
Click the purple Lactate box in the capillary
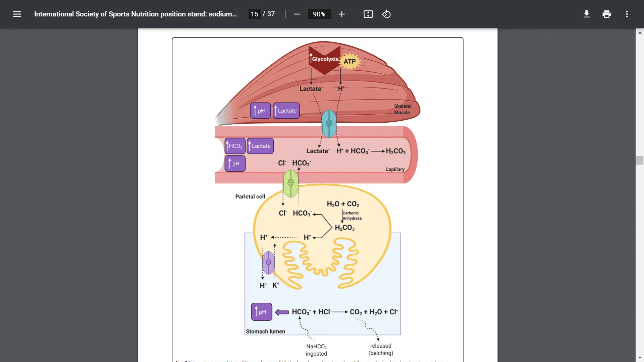[x=260, y=146]
